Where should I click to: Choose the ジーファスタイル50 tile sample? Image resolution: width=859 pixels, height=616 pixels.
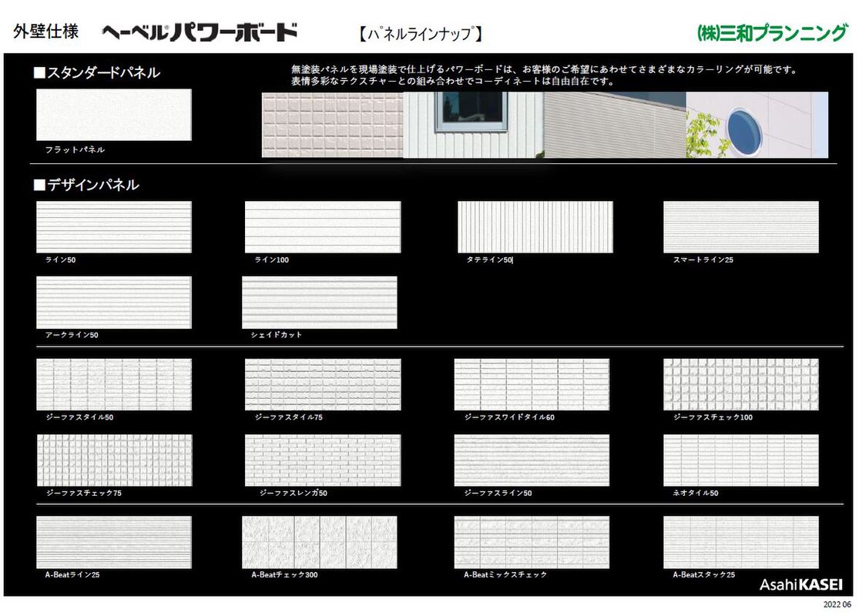tap(113, 384)
